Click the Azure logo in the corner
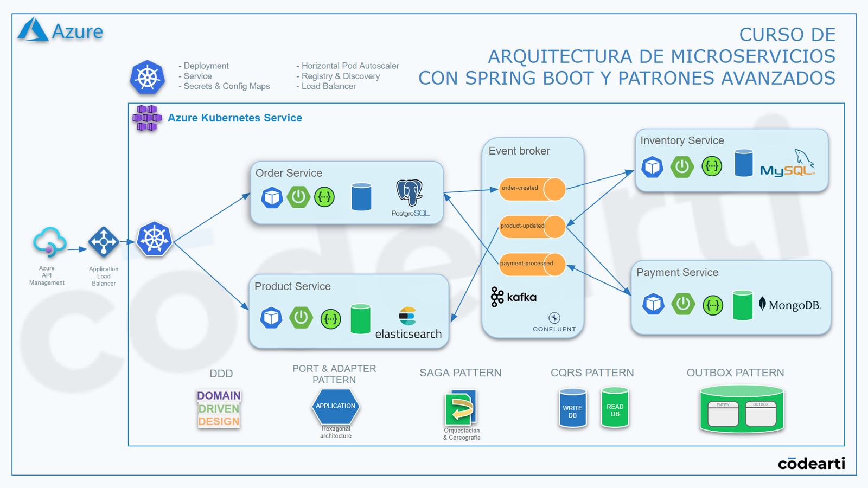This screenshot has height=488, width=868. coord(60,30)
